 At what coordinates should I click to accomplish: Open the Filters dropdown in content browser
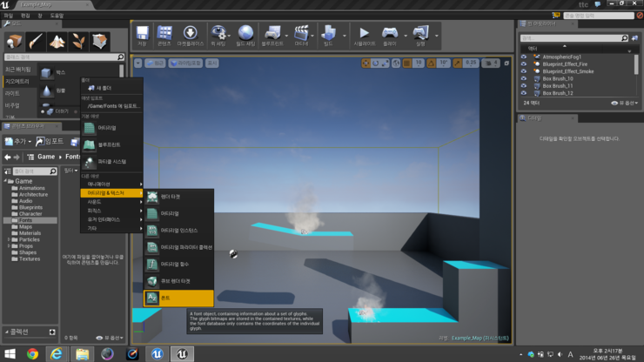pyautogui.click(x=70, y=170)
